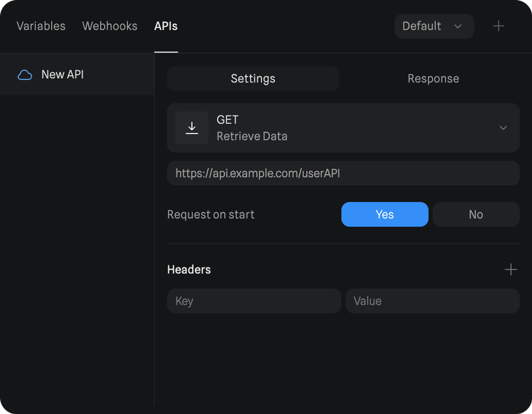Click the Request on start label
Image resolution: width=532 pixels, height=414 pixels.
pyautogui.click(x=211, y=214)
